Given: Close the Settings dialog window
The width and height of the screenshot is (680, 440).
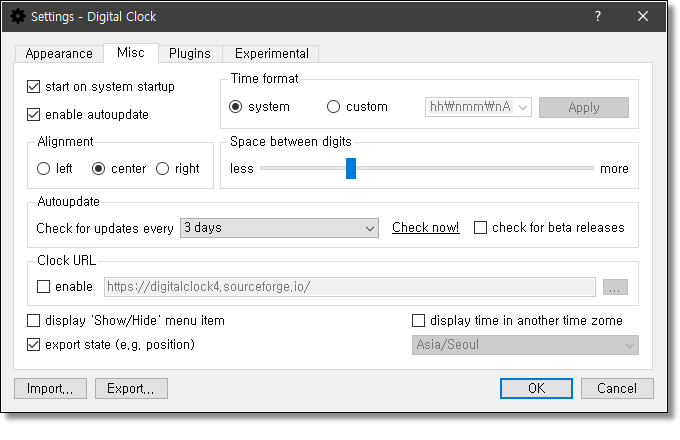Looking at the screenshot, I should [643, 16].
